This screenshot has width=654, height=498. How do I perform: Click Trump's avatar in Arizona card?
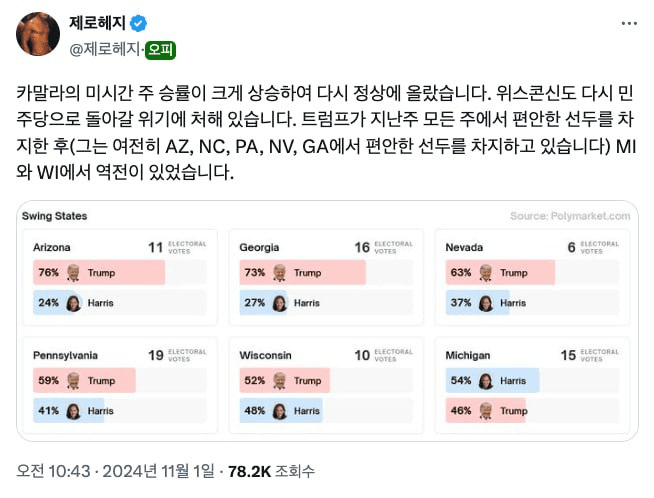73,272
